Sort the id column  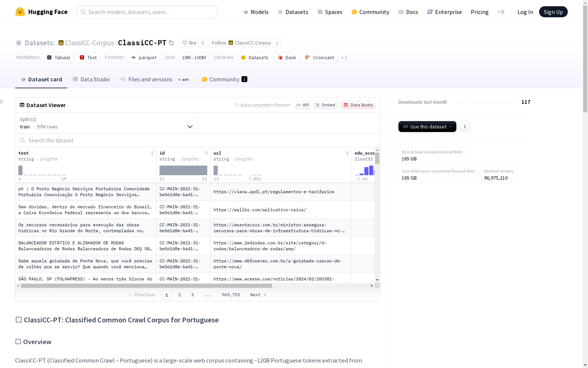206,153
